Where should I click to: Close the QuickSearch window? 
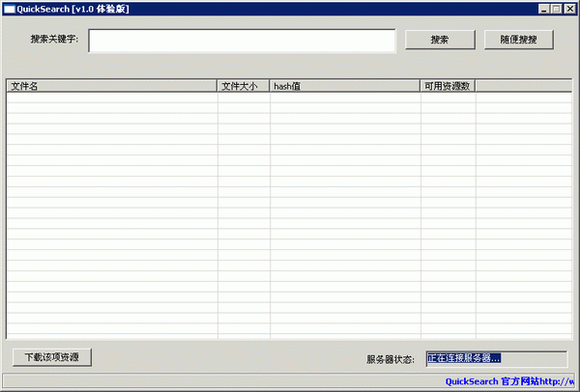coord(569,9)
